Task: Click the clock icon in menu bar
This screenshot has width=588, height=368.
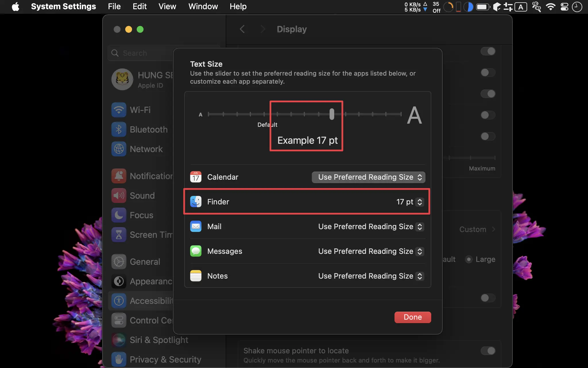Action: point(577,7)
